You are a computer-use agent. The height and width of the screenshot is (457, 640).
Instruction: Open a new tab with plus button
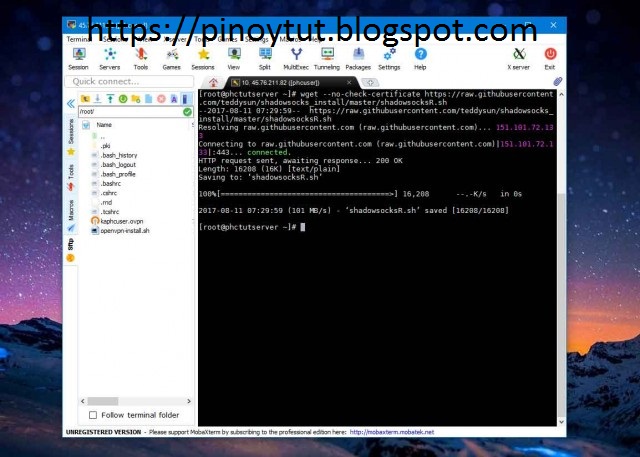point(370,83)
